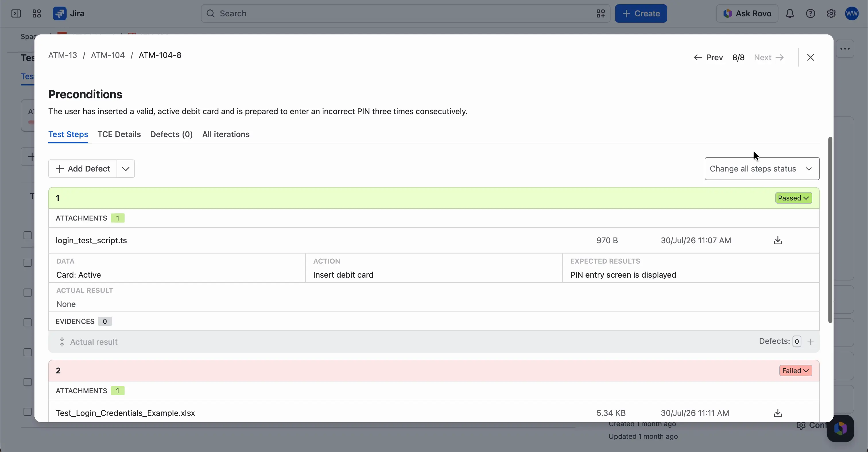Click the Ask Rovo button
Image resolution: width=868 pixels, height=452 pixels.
(x=747, y=13)
